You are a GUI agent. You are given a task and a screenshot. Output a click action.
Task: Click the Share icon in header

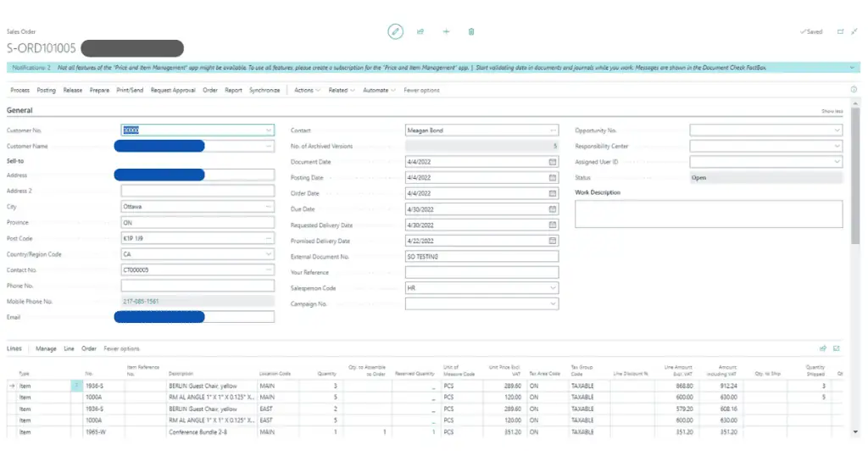[420, 31]
